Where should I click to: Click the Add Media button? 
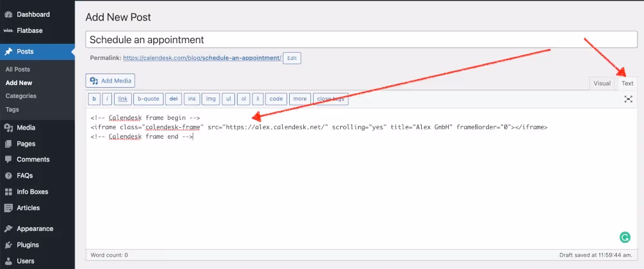[110, 81]
